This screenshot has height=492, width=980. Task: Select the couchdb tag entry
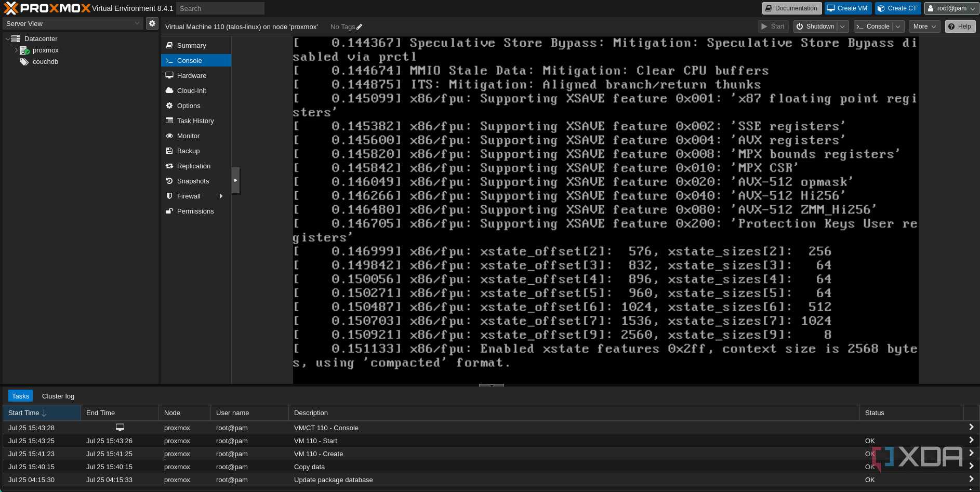45,62
